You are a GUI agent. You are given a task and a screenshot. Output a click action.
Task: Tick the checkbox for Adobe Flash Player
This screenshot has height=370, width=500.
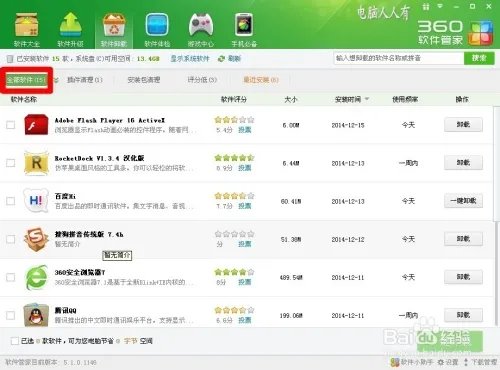[x=11, y=125]
